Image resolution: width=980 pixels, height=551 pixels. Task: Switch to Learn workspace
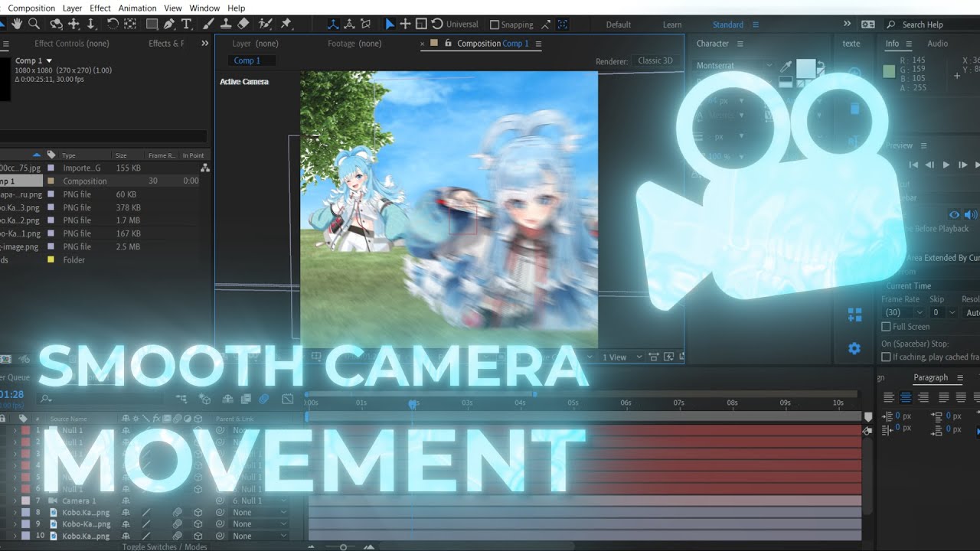tap(672, 24)
